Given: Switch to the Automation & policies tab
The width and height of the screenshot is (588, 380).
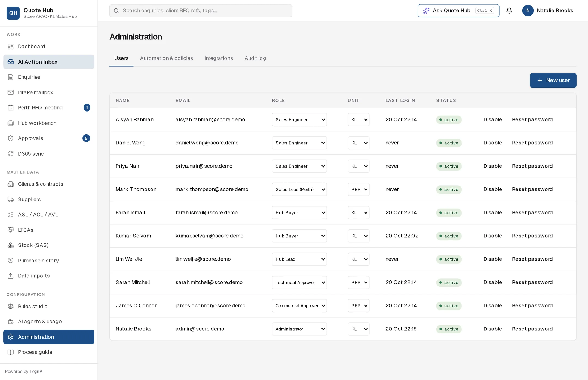Looking at the screenshot, I should [166, 58].
